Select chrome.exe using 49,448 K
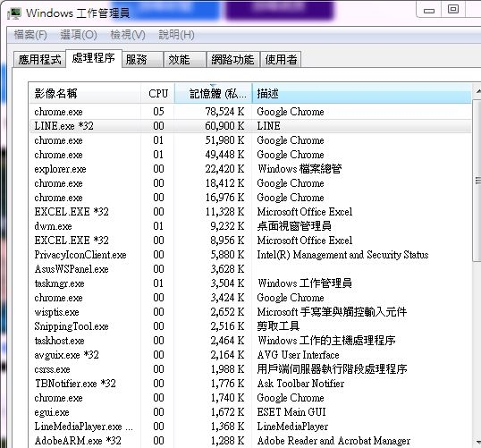481x448 pixels. click(250, 155)
